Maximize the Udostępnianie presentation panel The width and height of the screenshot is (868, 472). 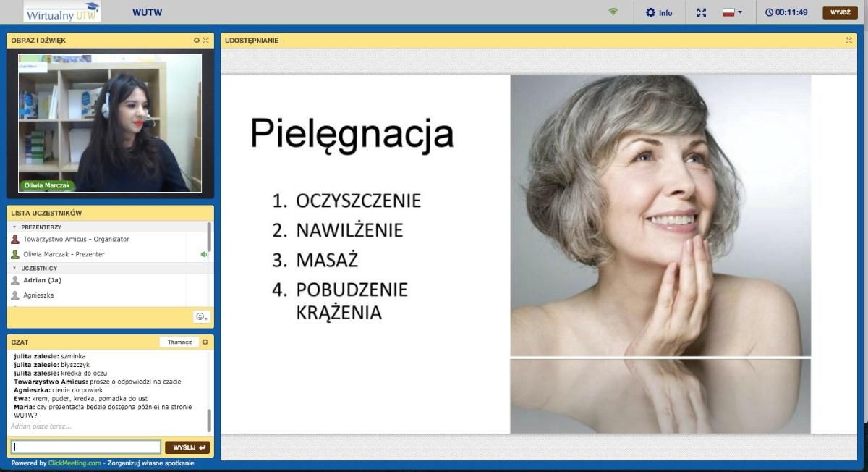click(x=848, y=41)
